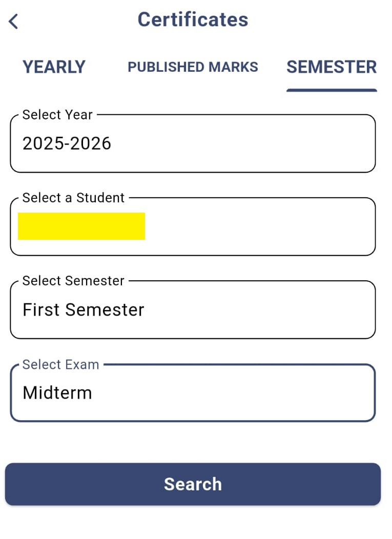
Task: Click the Select a Student label
Action: tap(73, 198)
